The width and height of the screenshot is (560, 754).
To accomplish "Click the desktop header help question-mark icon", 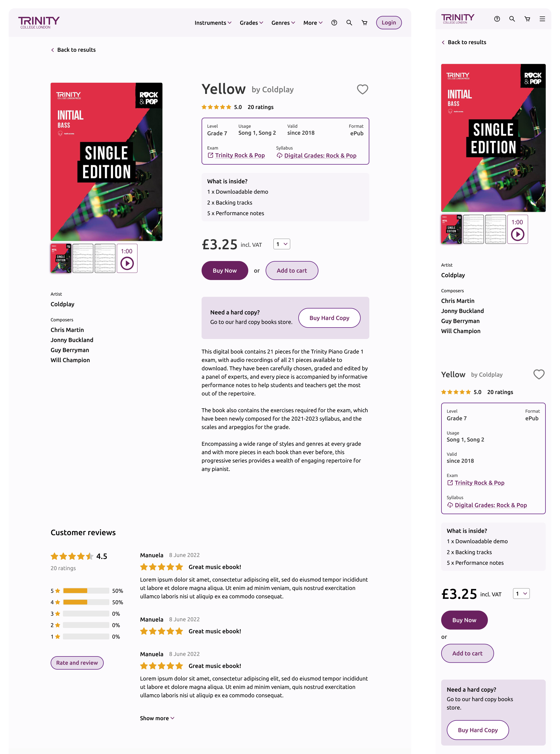I will [334, 23].
